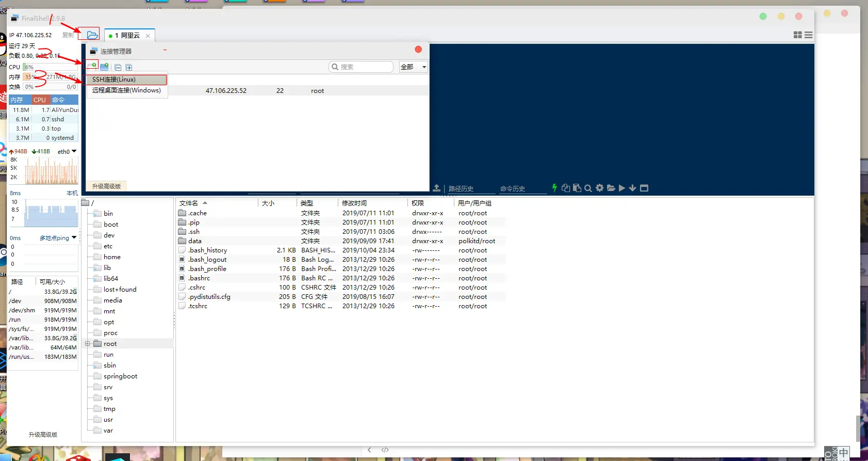
Task: Click the 本机 link in latency panel
Action: point(72,193)
